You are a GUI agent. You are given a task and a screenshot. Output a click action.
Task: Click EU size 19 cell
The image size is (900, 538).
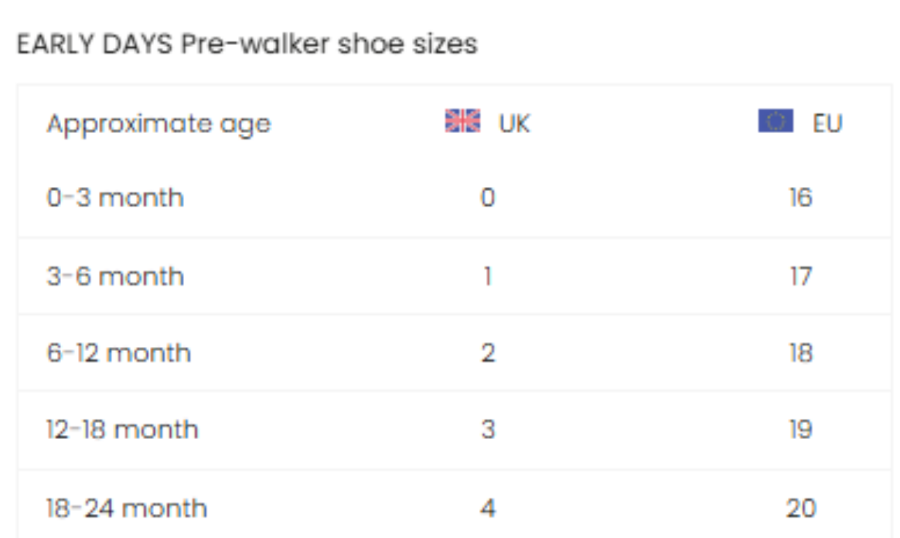coord(800,430)
